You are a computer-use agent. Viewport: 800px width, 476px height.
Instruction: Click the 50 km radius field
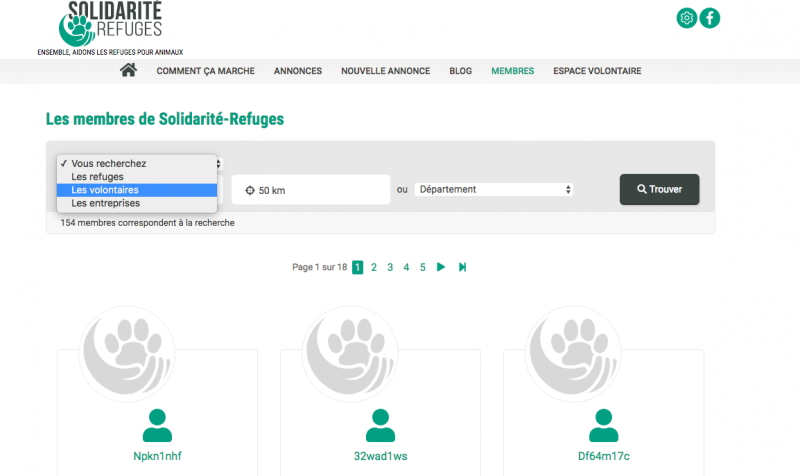point(310,190)
